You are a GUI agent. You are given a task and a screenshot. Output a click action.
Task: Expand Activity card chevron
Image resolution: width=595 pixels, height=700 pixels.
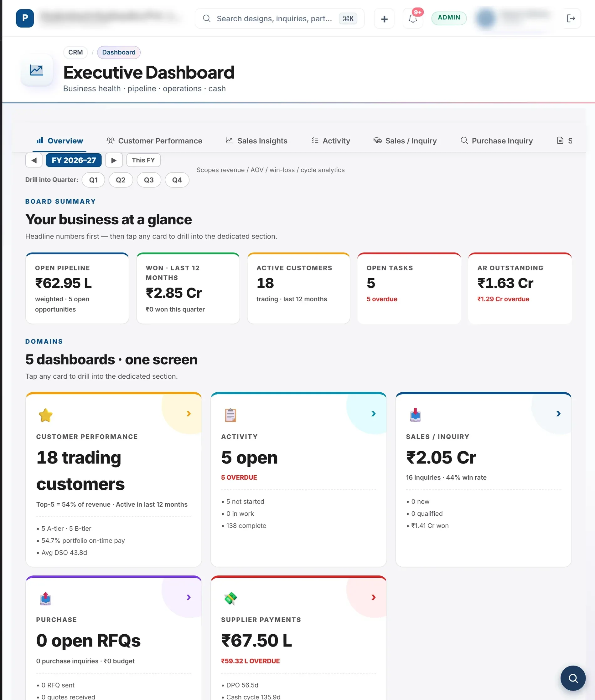pos(373,414)
